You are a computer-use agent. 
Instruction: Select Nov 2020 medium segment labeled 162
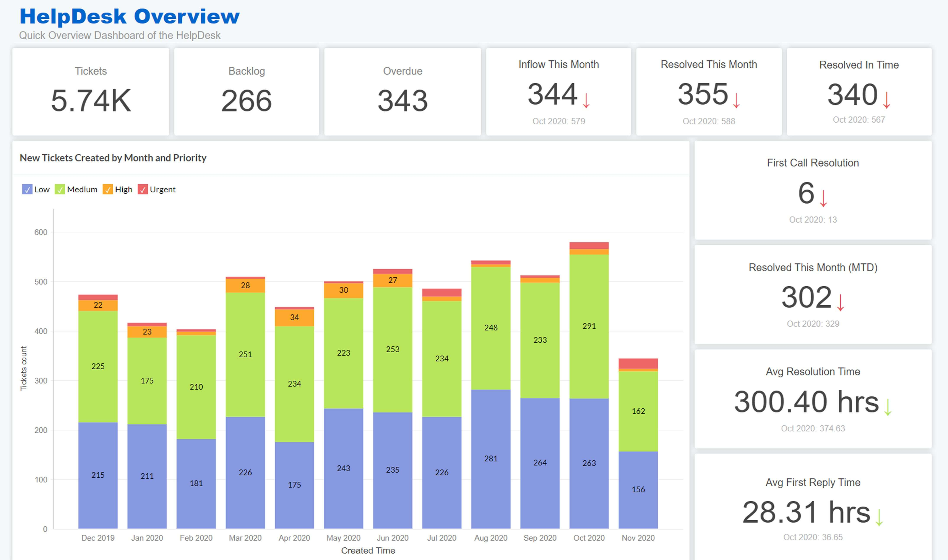pos(638,411)
